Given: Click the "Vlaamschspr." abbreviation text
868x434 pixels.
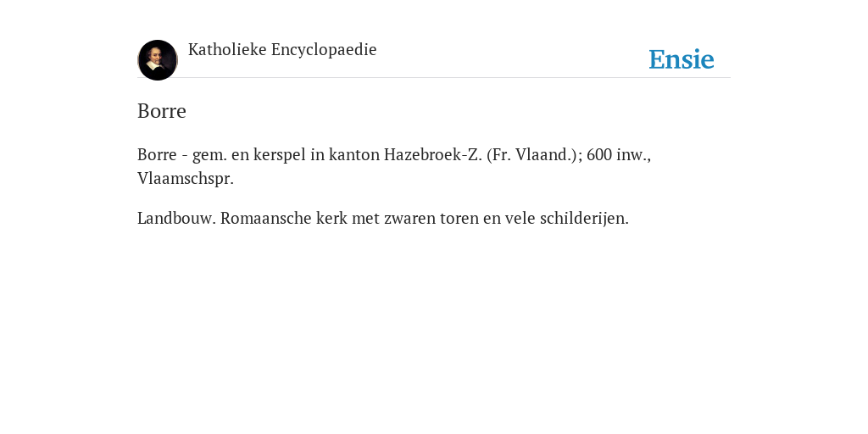Looking at the screenshot, I should tap(186, 179).
